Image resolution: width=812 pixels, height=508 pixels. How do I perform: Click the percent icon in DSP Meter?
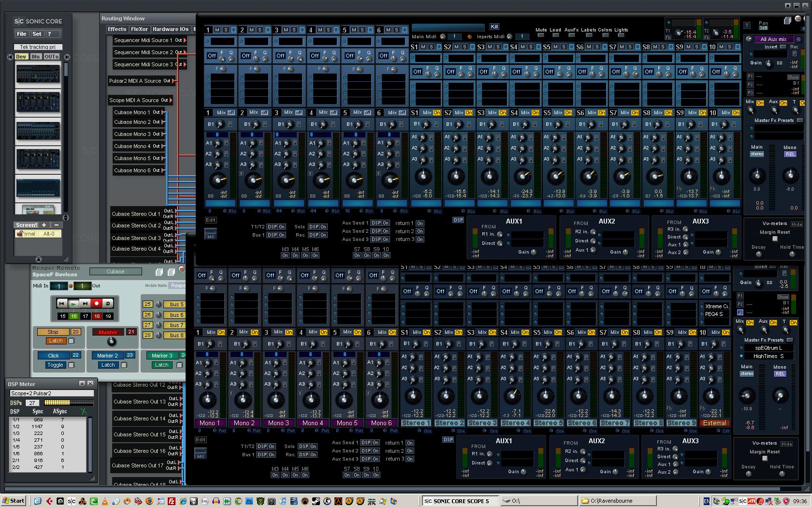(83, 411)
